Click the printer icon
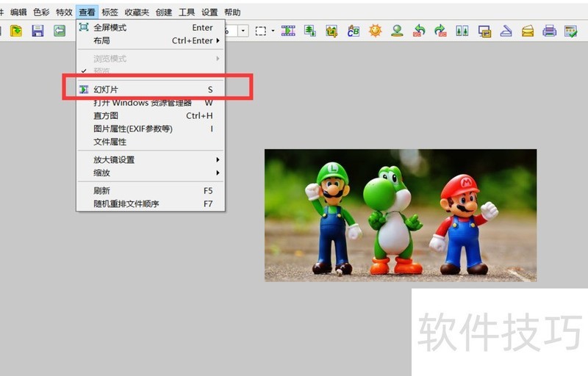 549,31
